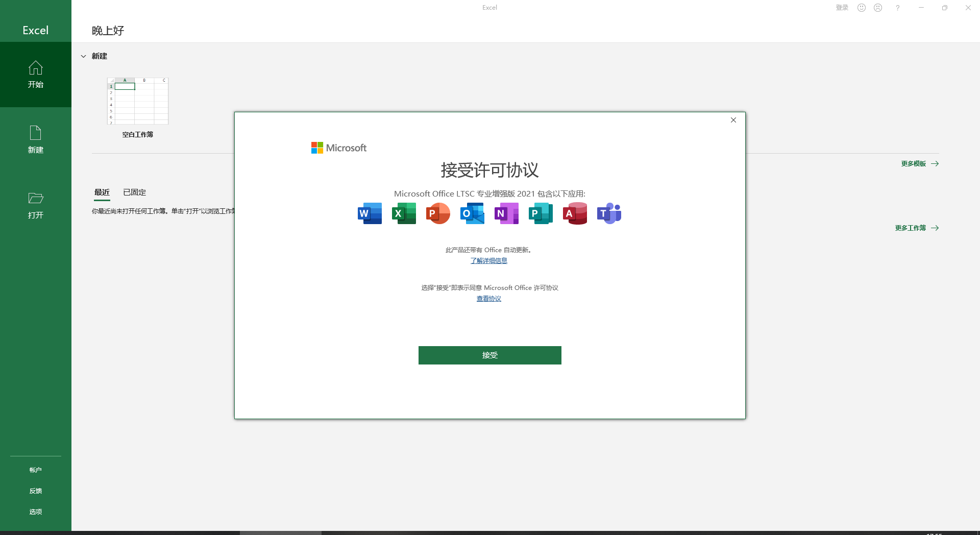Click the feedback smiley icon
The height and width of the screenshot is (535, 980).
861,8
